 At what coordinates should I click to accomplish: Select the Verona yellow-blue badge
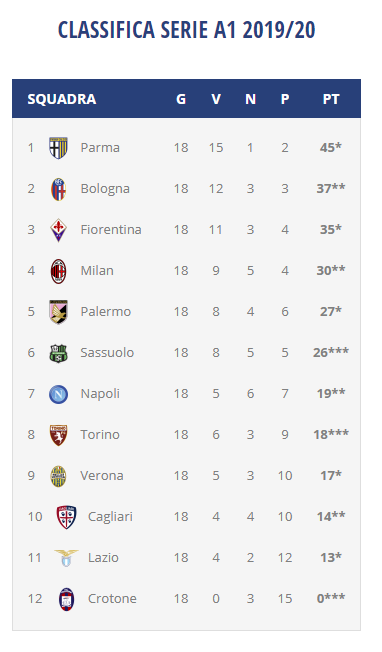(58, 476)
